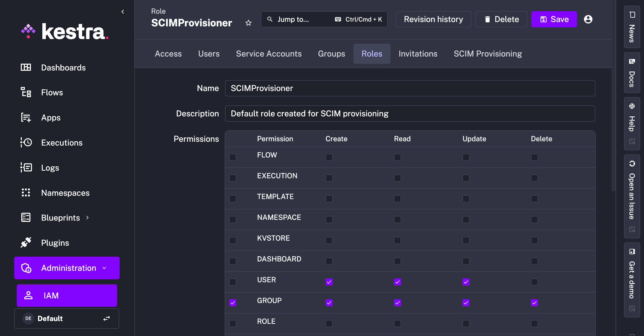Open the Flows section icon
The width and height of the screenshot is (644, 336).
point(26,92)
